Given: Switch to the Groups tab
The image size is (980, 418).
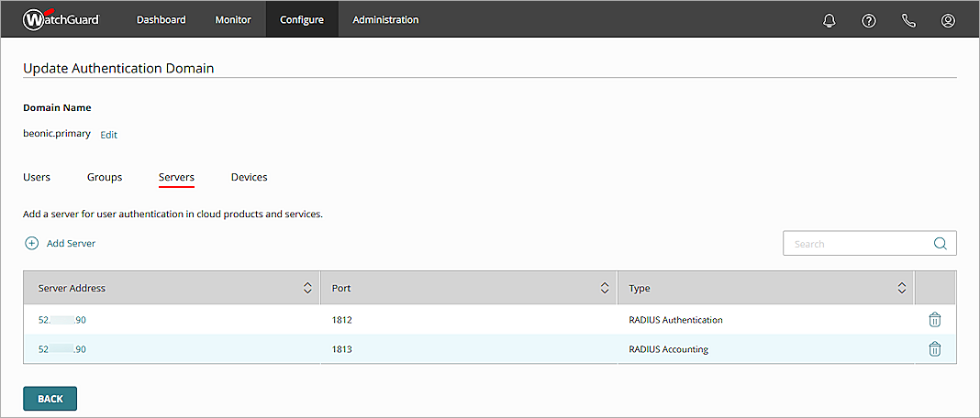Looking at the screenshot, I should point(105,177).
